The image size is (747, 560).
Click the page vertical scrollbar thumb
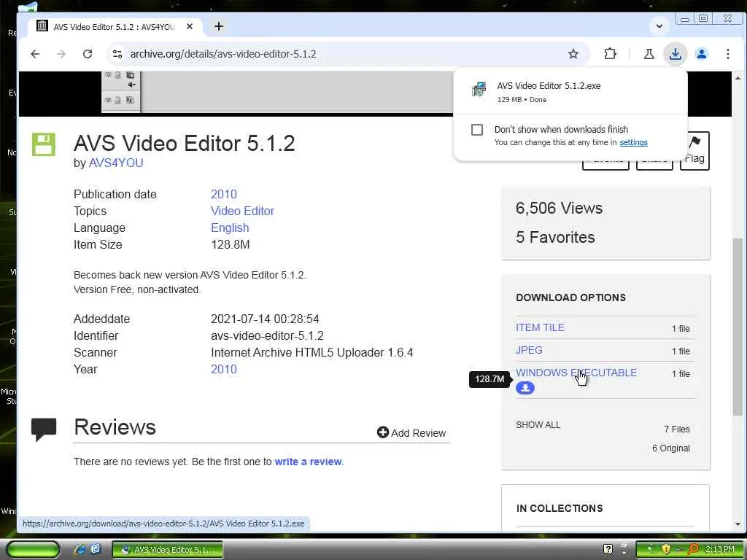point(738,327)
